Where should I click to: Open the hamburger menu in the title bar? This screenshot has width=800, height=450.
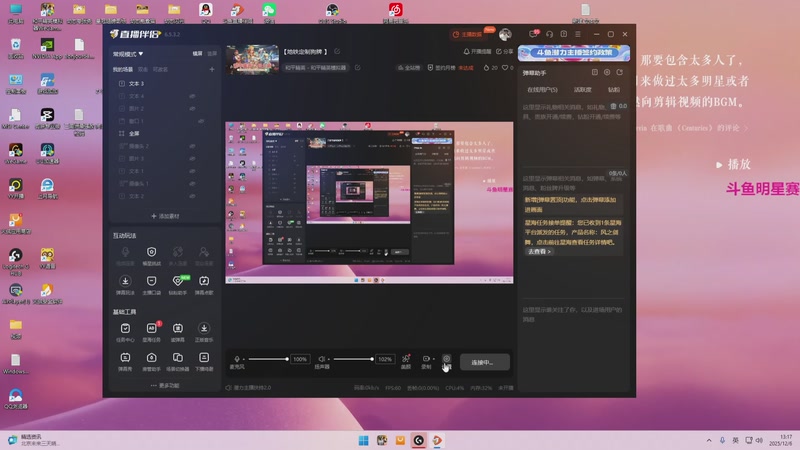[578, 34]
